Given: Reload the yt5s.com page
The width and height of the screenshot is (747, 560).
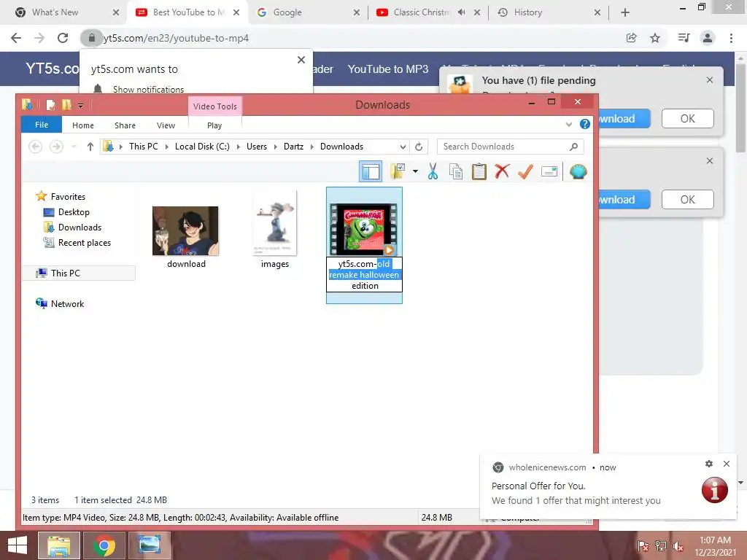Looking at the screenshot, I should [x=63, y=38].
